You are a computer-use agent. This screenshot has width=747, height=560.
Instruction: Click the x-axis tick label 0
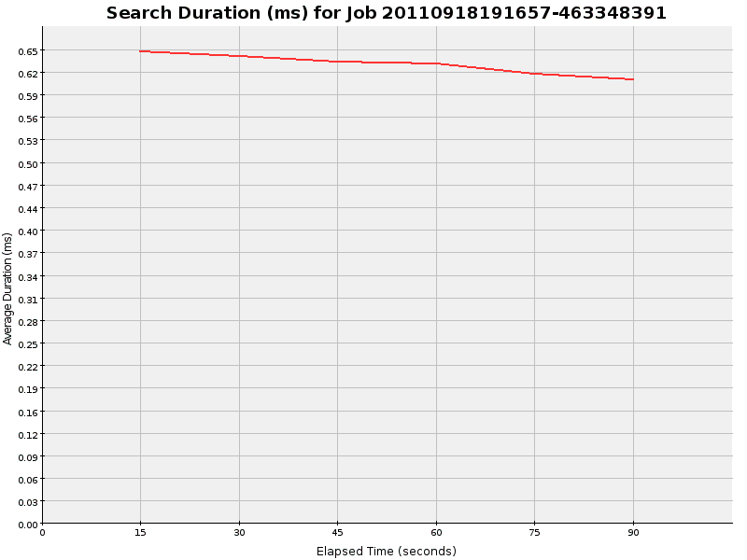42,533
